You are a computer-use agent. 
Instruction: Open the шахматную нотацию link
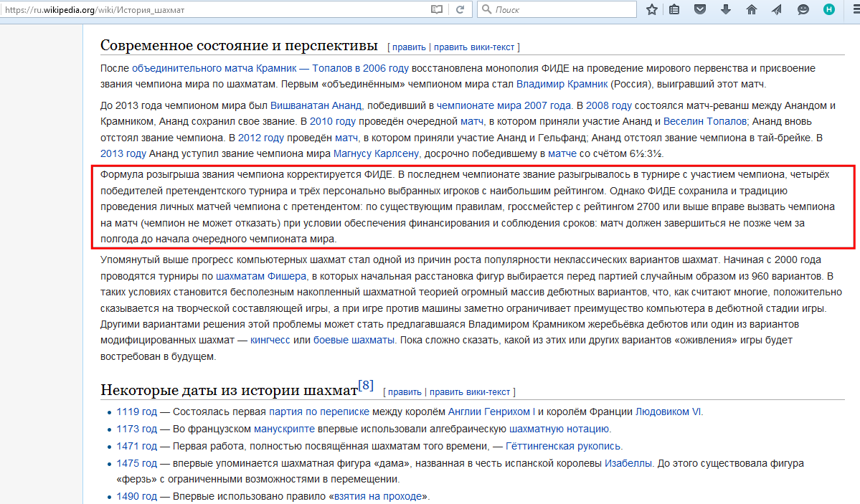point(559,429)
